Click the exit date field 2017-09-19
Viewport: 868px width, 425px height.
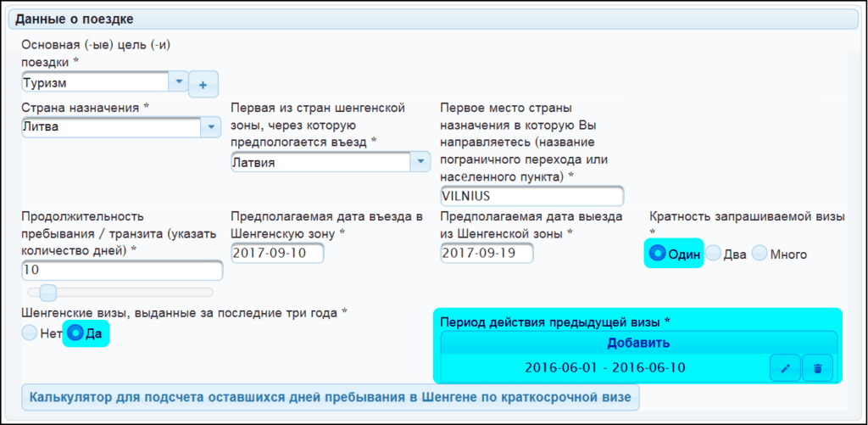tap(487, 253)
